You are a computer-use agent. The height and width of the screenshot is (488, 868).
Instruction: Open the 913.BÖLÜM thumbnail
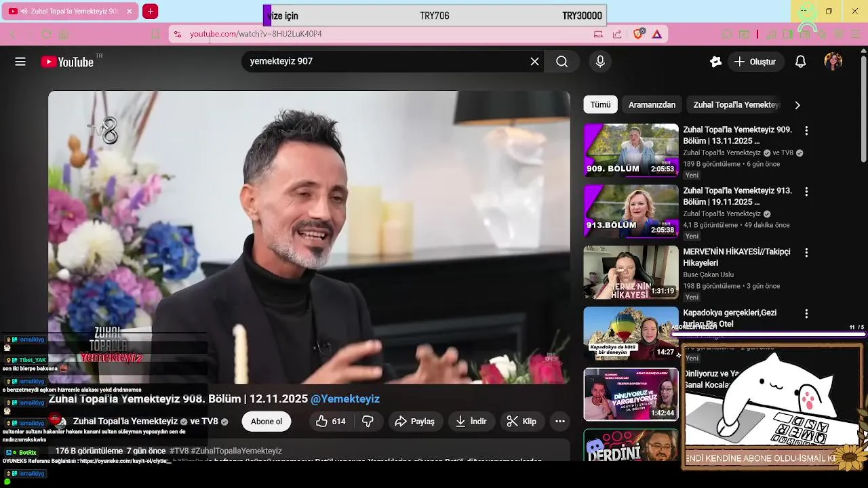pos(631,211)
